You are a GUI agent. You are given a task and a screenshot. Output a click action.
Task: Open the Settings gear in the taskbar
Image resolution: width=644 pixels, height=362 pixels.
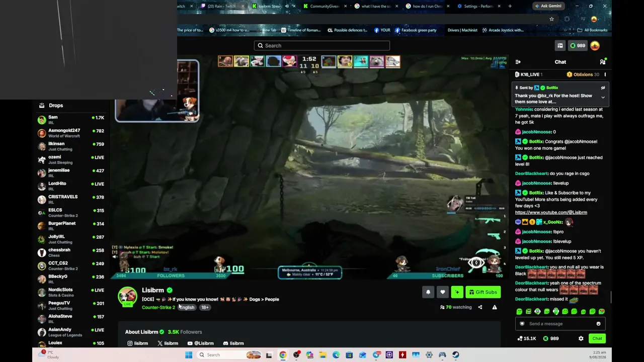click(429, 355)
